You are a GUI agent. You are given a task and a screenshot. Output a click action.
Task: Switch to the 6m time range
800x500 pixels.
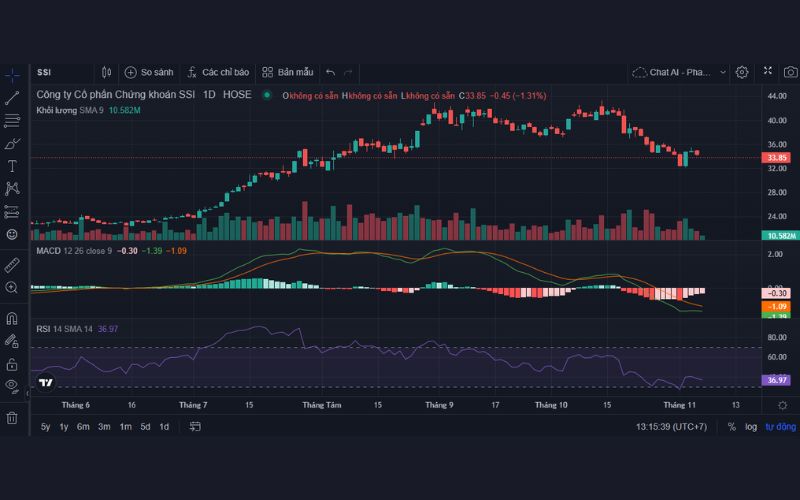pyautogui.click(x=83, y=427)
